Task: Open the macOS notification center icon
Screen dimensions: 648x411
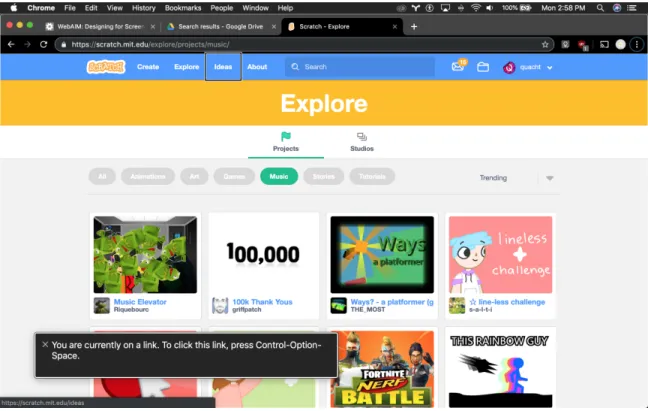Action: pos(631,8)
